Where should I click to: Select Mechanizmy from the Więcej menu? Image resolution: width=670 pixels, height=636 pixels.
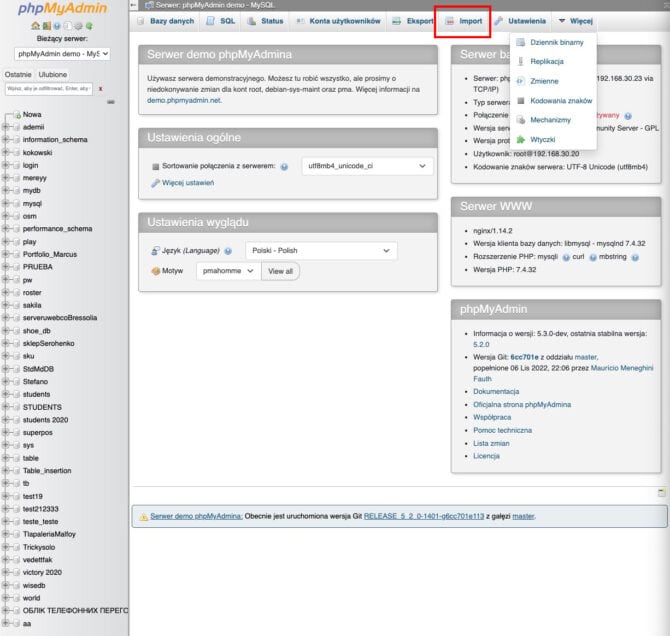[x=553, y=120]
